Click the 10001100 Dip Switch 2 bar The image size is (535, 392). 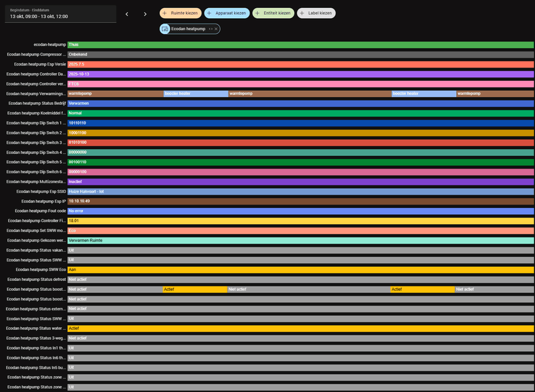(300, 132)
